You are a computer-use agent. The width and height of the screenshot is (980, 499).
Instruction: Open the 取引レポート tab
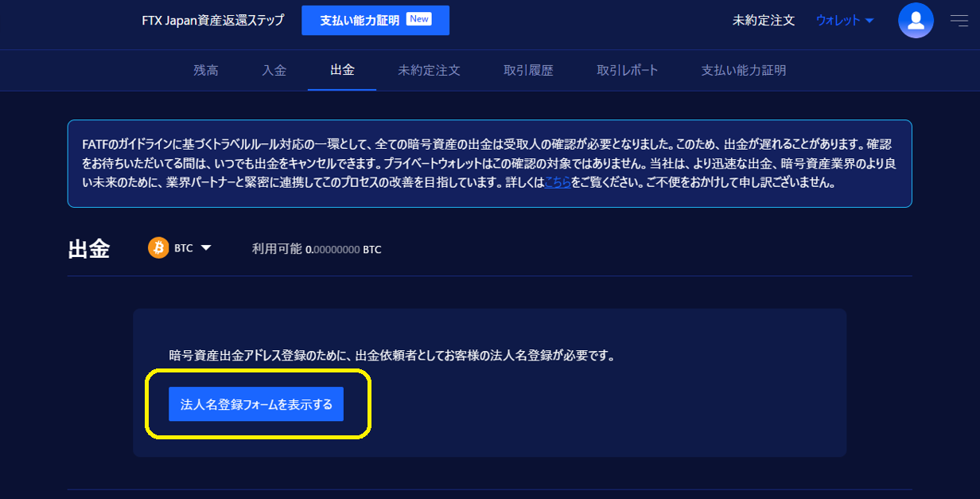[x=628, y=70]
